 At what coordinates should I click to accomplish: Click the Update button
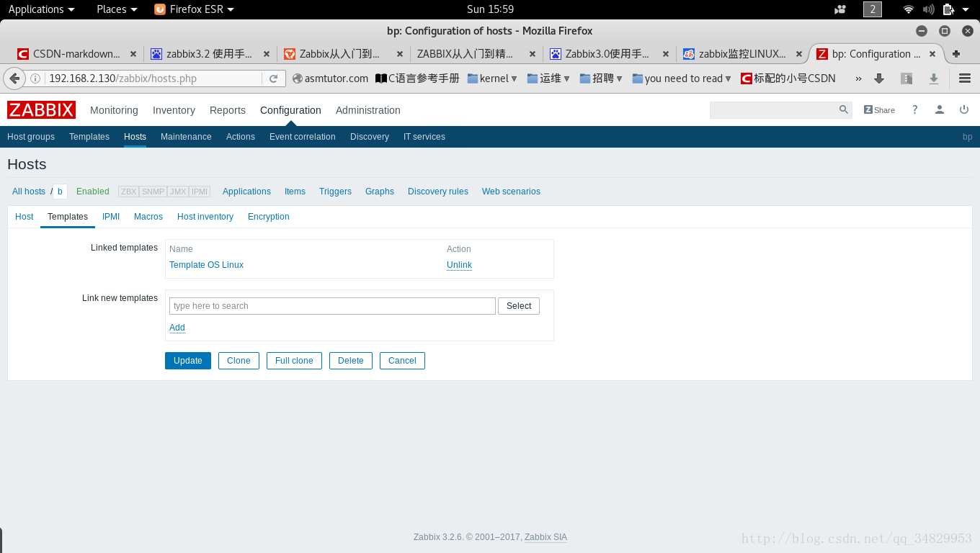click(x=188, y=361)
